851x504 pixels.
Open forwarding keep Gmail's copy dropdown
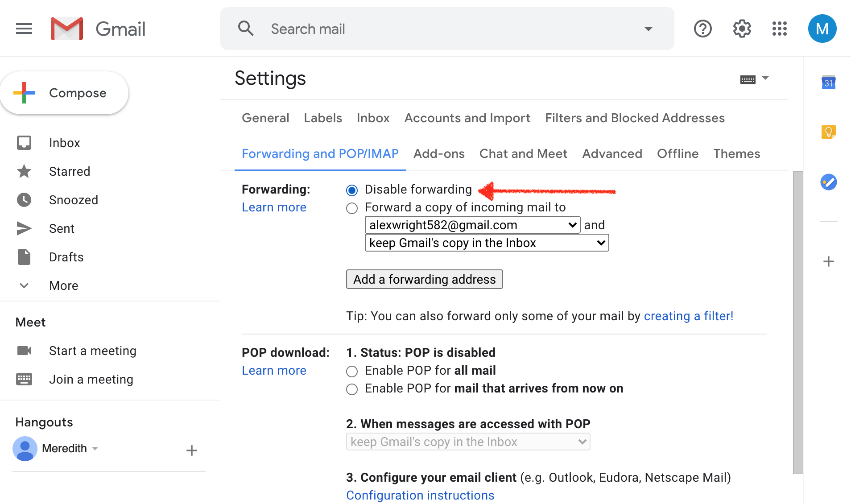[487, 243]
